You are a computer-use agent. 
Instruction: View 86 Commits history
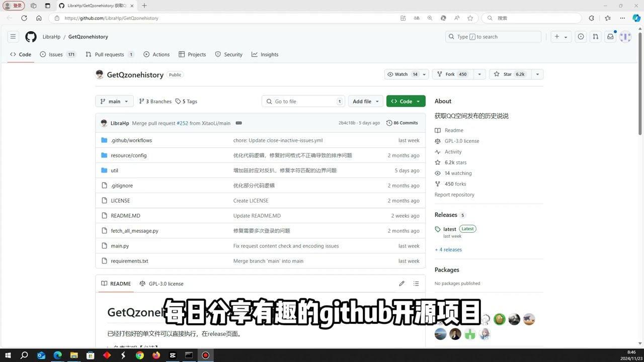402,123
